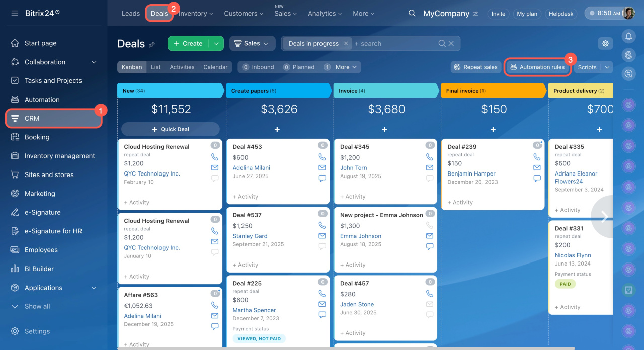The image size is (644, 350).
Task: Select the Inbound counter filter
Action: click(258, 67)
